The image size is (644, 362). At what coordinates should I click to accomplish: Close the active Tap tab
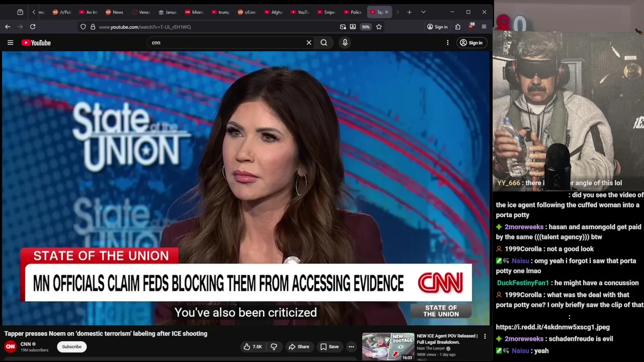[386, 12]
